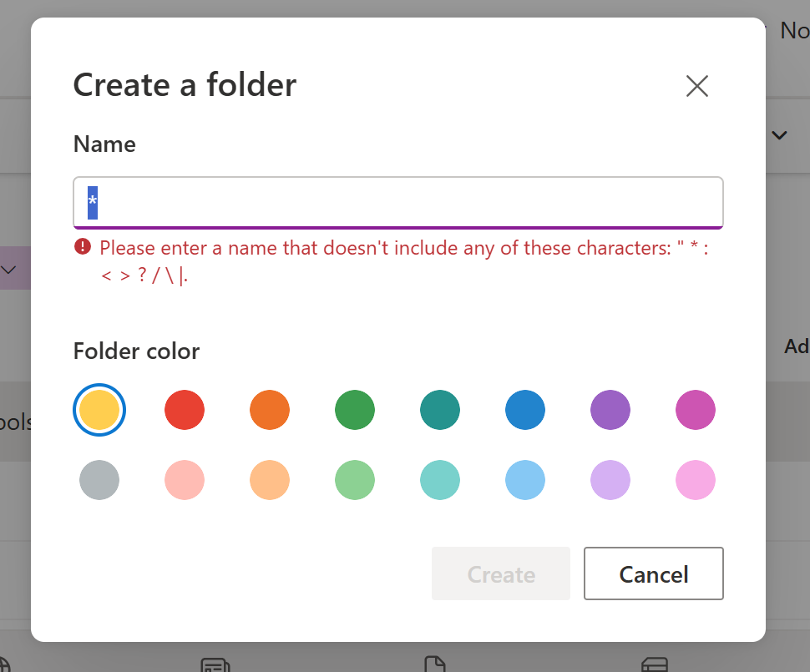Select the lavender folder color

[610, 480]
